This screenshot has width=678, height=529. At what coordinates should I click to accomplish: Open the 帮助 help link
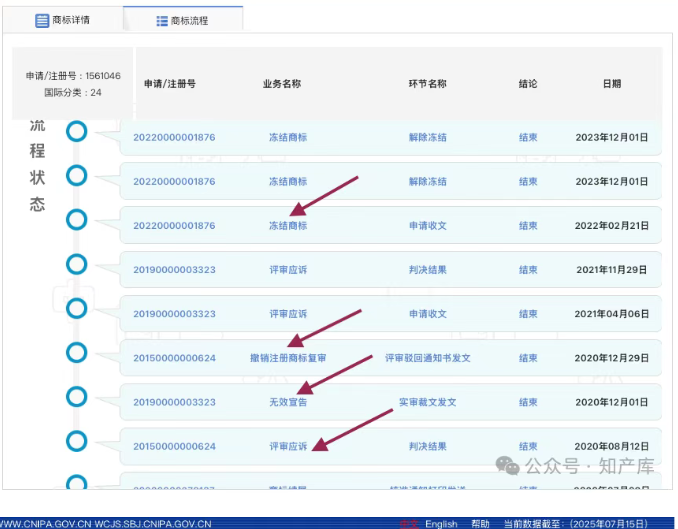[481, 523]
